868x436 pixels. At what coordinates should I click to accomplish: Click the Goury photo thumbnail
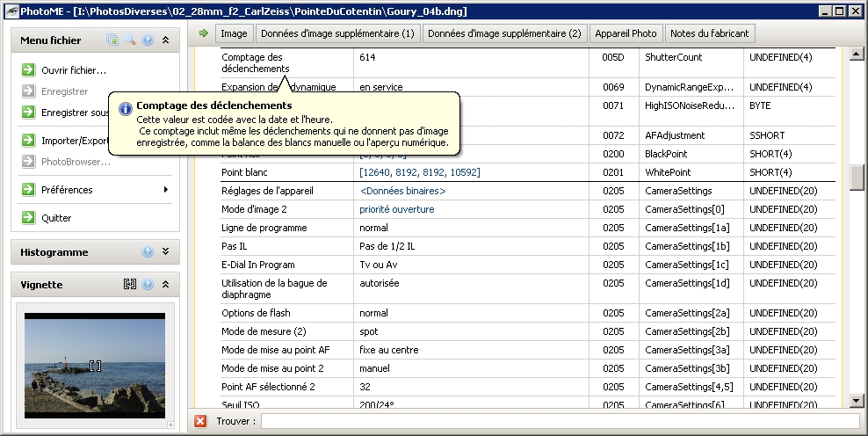tap(95, 366)
